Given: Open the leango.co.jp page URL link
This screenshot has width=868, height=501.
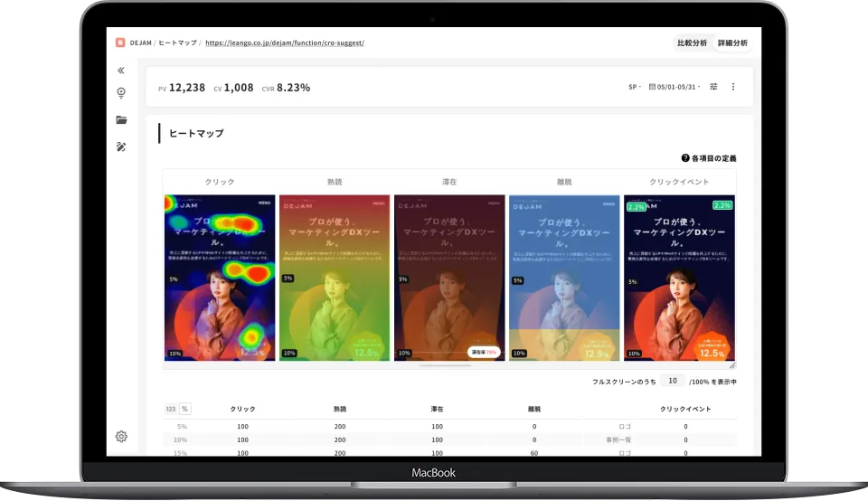Looking at the screenshot, I should pyautogui.click(x=284, y=43).
